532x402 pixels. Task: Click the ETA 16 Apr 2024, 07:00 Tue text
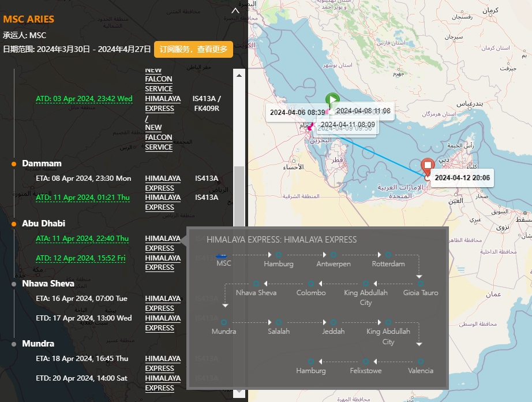81,299
